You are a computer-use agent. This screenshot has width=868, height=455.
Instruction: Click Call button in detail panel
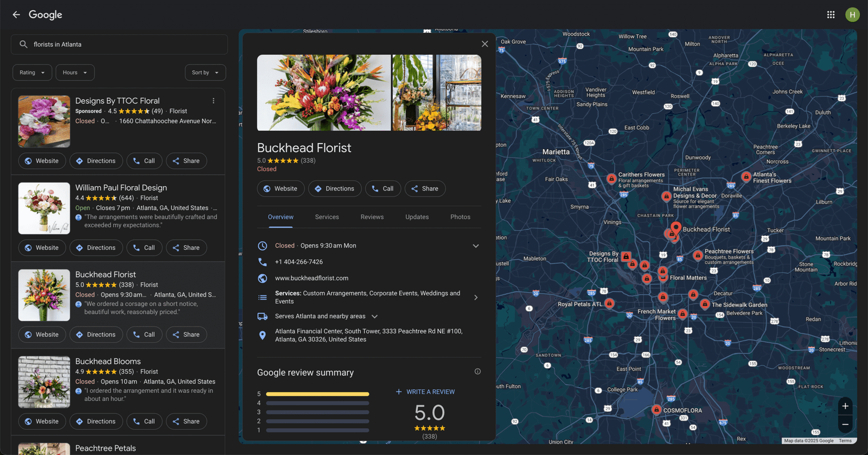pos(383,188)
